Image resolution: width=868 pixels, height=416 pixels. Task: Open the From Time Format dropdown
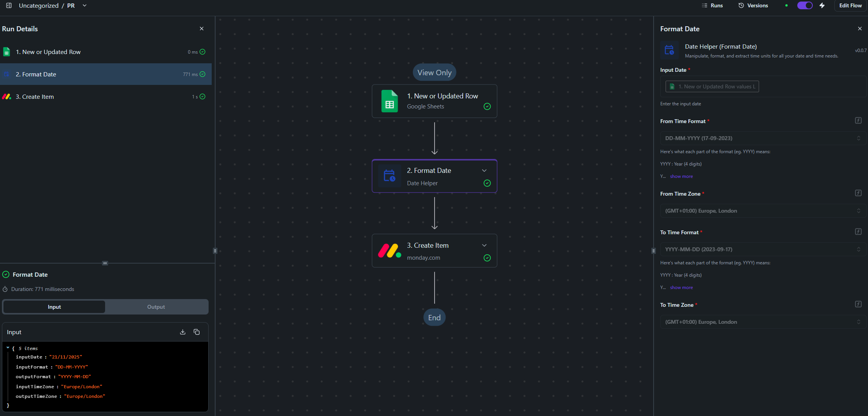click(x=761, y=138)
